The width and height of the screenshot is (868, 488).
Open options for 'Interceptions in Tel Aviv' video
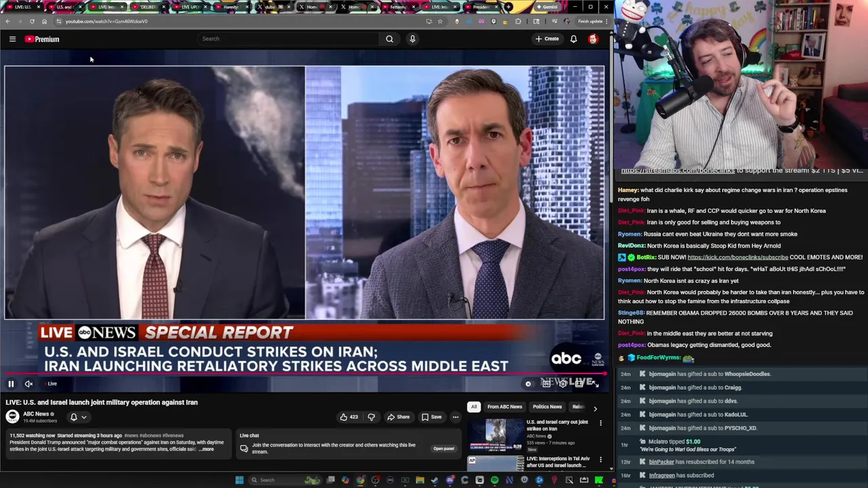pyautogui.click(x=600, y=460)
